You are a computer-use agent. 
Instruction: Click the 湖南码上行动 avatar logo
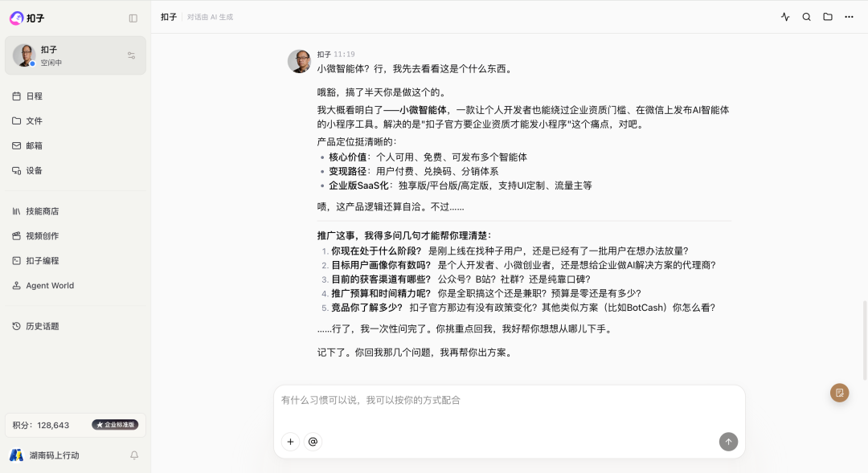tap(17, 455)
